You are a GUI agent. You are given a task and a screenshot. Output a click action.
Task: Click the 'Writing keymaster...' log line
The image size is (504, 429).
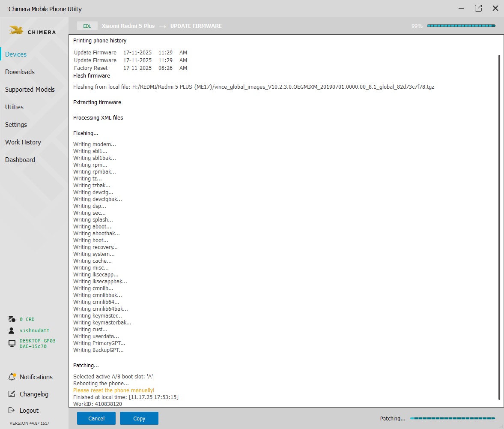[x=98, y=316]
